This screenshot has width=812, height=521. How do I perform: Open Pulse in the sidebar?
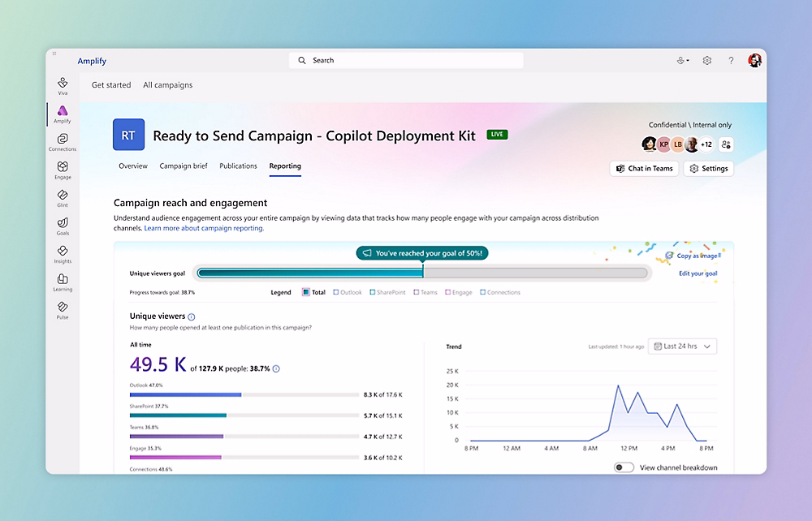pyautogui.click(x=63, y=310)
